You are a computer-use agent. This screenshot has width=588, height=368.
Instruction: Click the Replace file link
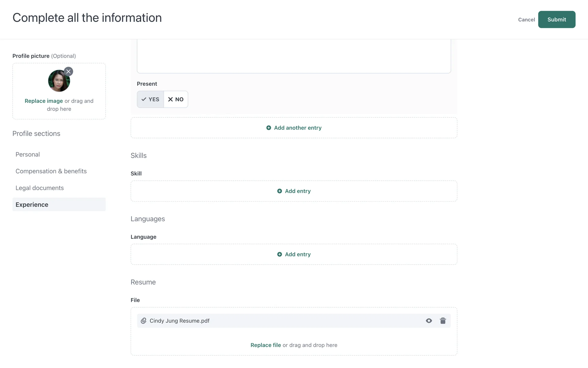[x=266, y=345]
